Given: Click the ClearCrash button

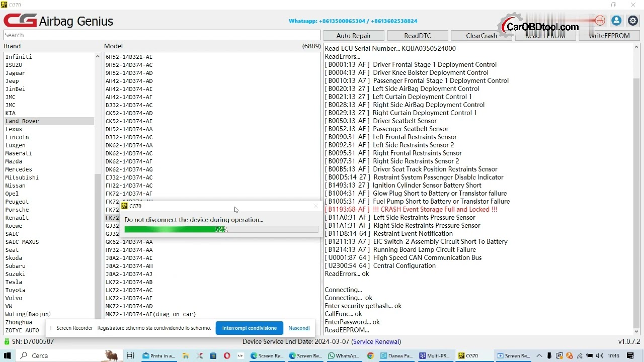Looking at the screenshot, I should pos(481,36).
